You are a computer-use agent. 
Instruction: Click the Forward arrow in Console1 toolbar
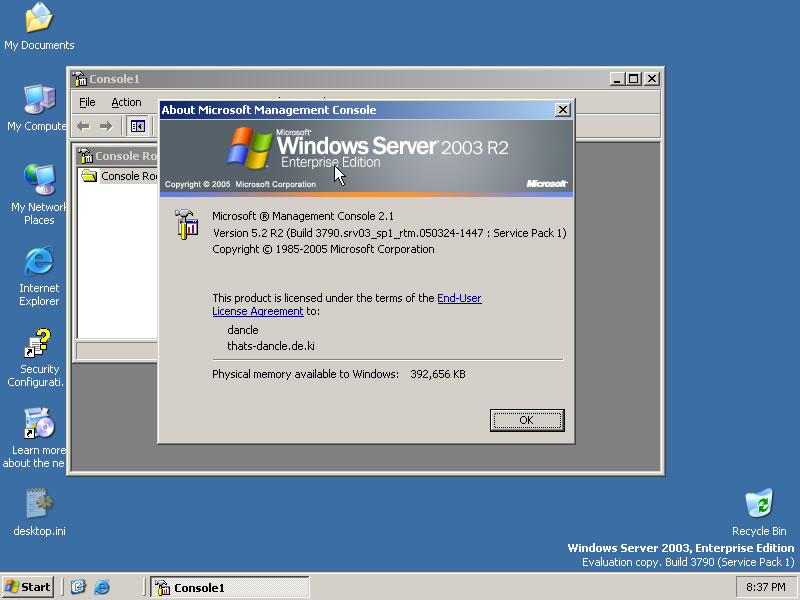coord(105,126)
